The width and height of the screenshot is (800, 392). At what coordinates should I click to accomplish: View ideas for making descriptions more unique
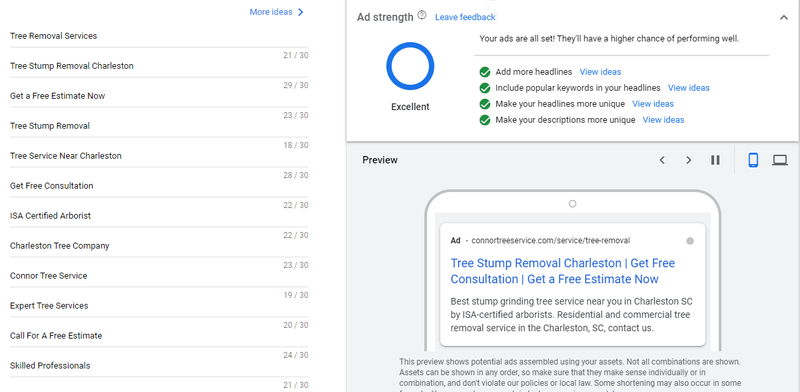coord(663,120)
